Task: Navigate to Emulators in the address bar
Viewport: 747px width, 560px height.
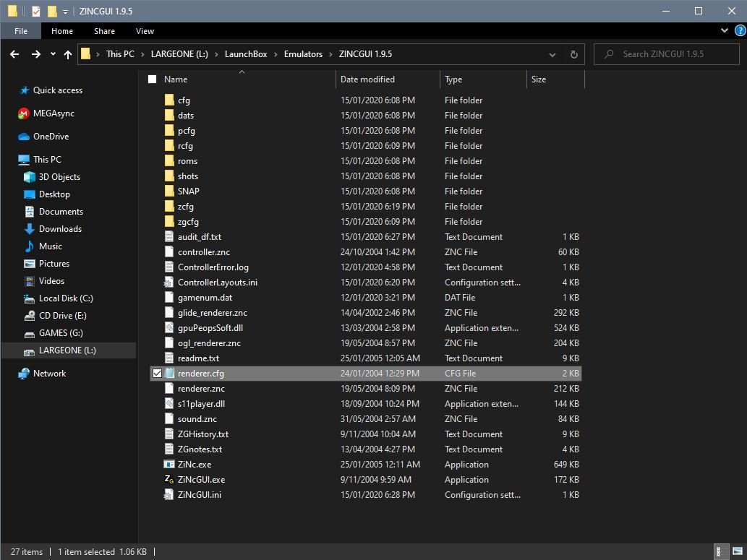Action: tap(303, 54)
